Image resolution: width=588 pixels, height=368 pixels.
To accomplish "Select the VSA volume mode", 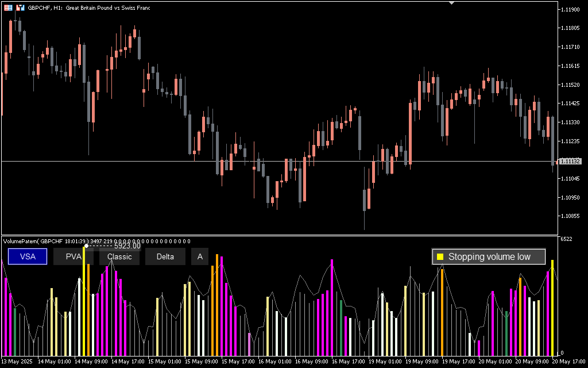I will coord(28,256).
